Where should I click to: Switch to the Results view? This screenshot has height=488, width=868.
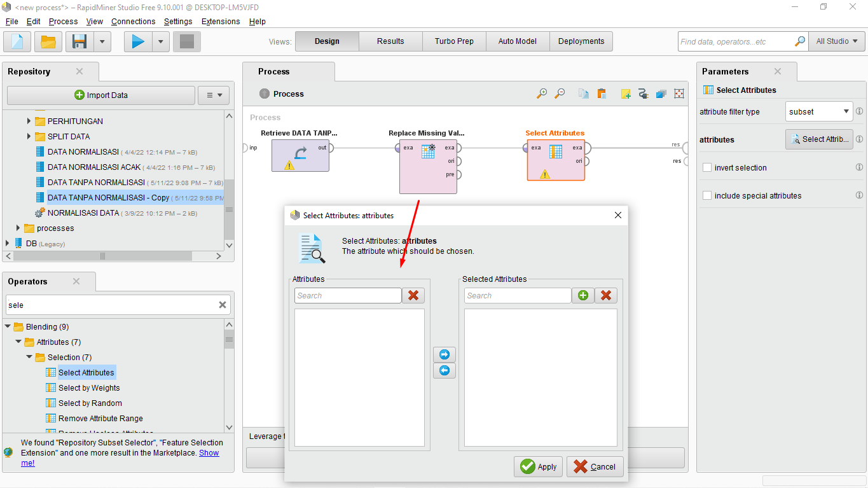(x=390, y=41)
